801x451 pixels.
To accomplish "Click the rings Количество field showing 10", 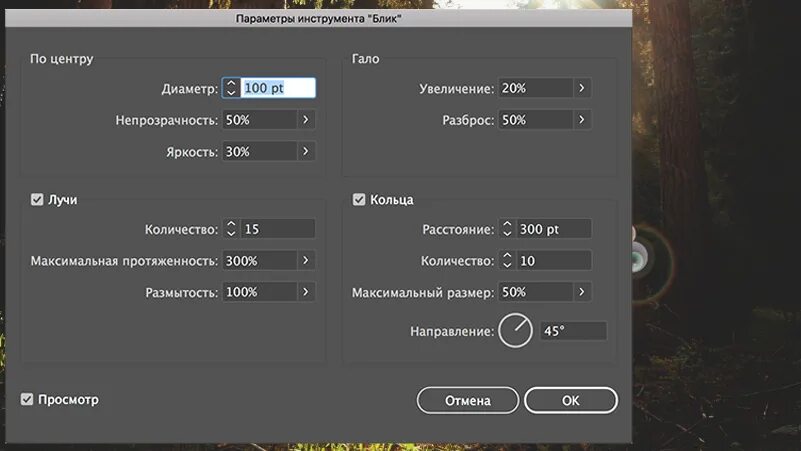I will [554, 260].
